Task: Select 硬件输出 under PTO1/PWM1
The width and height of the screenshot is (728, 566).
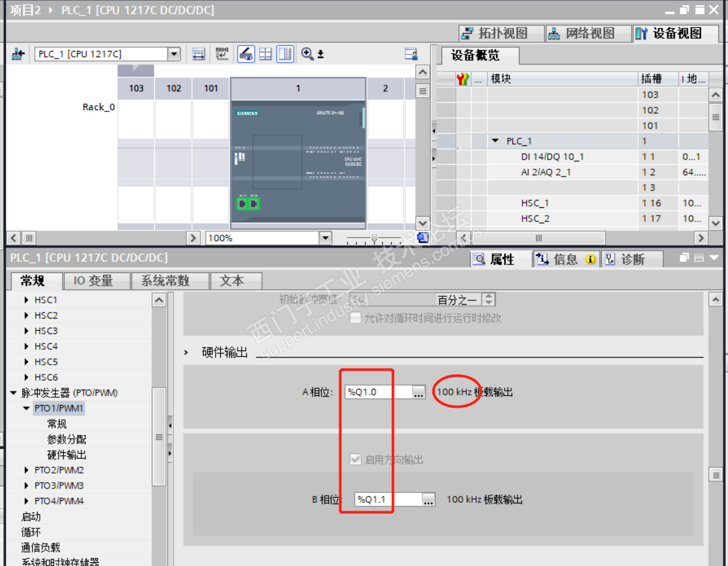Action: click(x=66, y=455)
